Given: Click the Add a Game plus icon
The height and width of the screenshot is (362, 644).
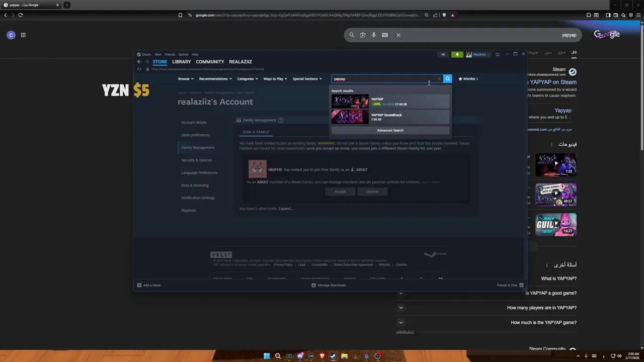Looking at the screenshot, I should (139, 285).
